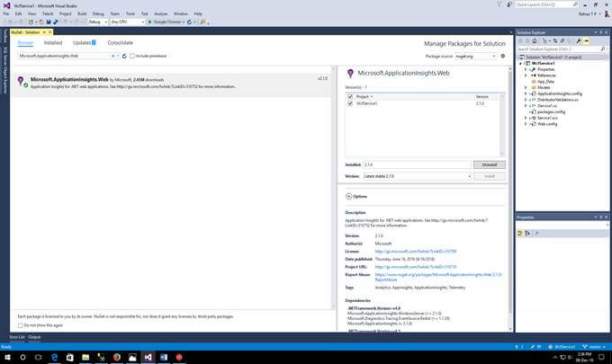Close the NuGet - Solution document tab
The image size is (612, 364).
click(50, 32)
